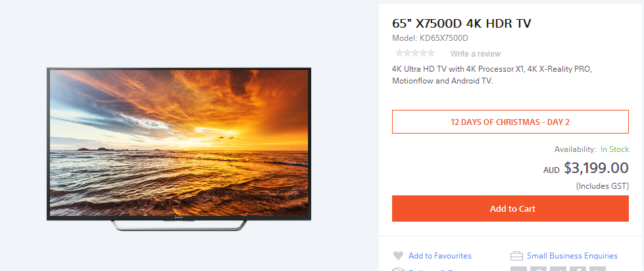
Task: Open the Add to Favourites link
Action: pyautogui.click(x=440, y=256)
